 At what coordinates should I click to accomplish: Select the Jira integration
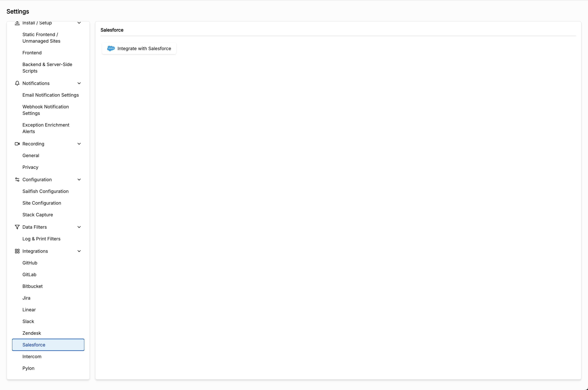click(x=48, y=298)
